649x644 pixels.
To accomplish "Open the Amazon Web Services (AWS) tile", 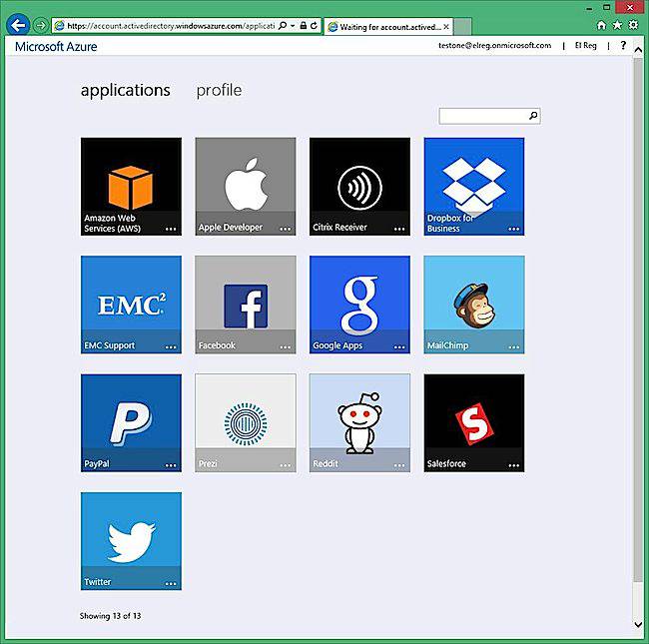I will point(131,187).
